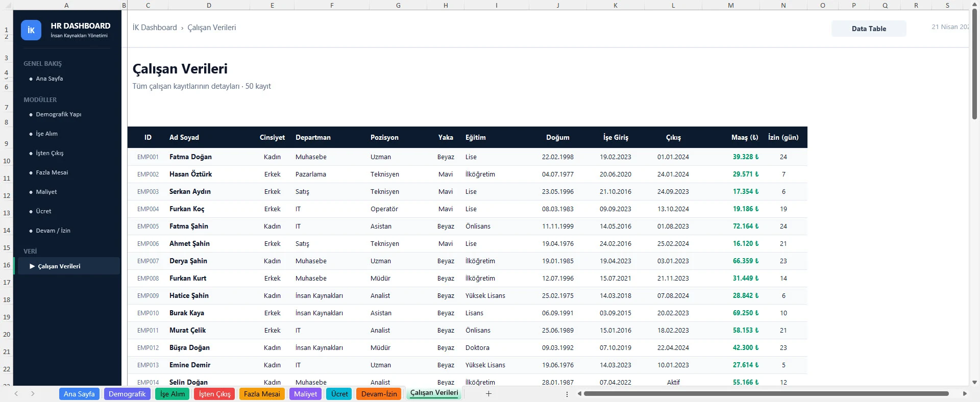The height and width of the screenshot is (402, 980).
Task: Click the Ad Soyad column header
Action: [x=184, y=137]
